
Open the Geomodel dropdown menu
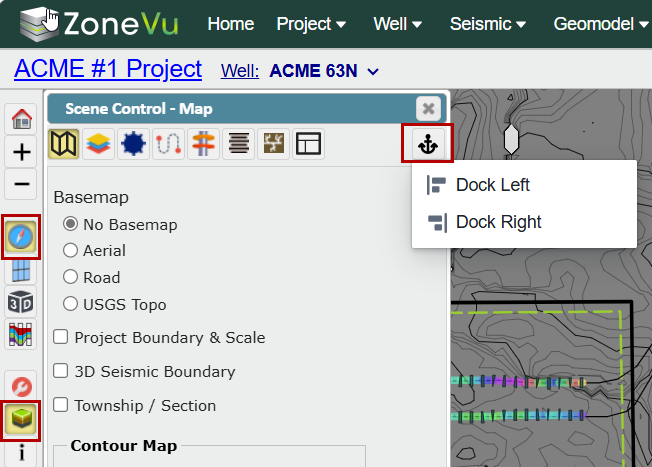pos(601,24)
